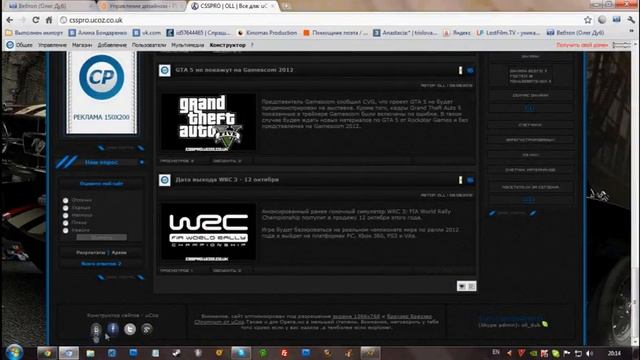This screenshot has width=640, height=360.
Task: Click the question mark help item in admin bar
Action: click(252, 45)
